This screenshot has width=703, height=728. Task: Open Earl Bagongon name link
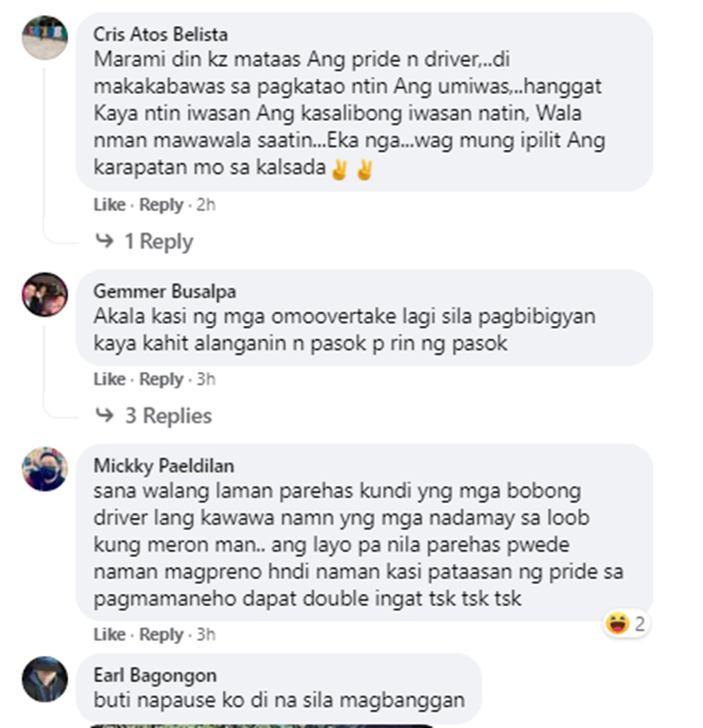pyautogui.click(x=155, y=676)
